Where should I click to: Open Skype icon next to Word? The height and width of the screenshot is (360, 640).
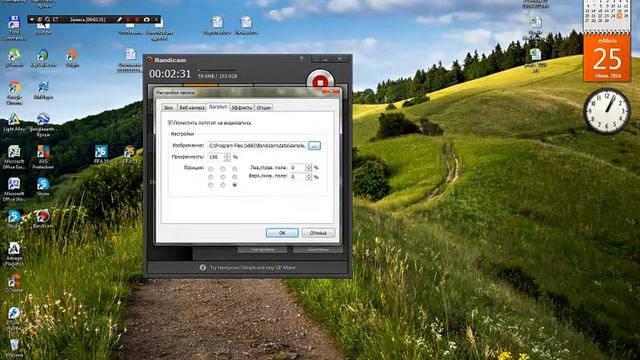pyautogui.click(x=43, y=187)
